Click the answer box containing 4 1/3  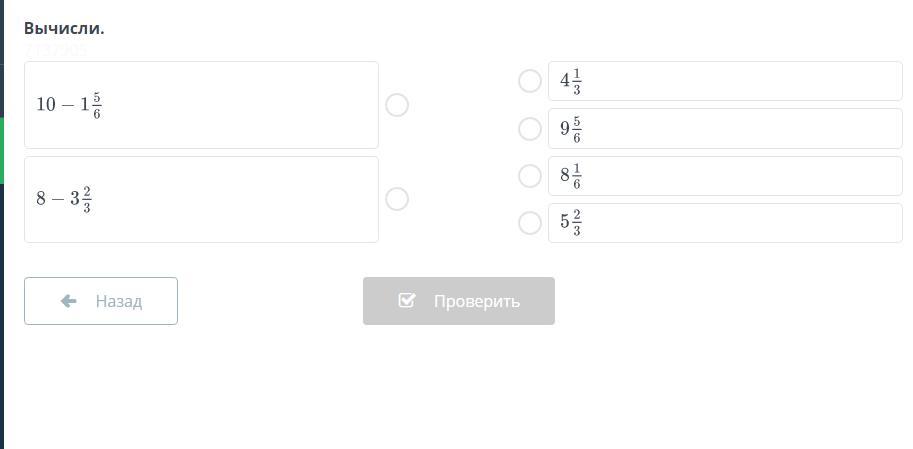coord(724,81)
